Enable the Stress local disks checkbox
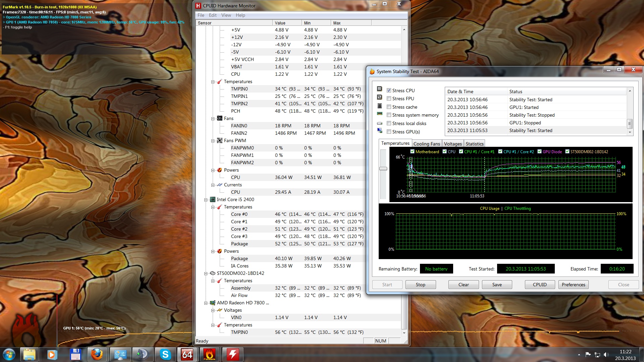 pos(389,123)
